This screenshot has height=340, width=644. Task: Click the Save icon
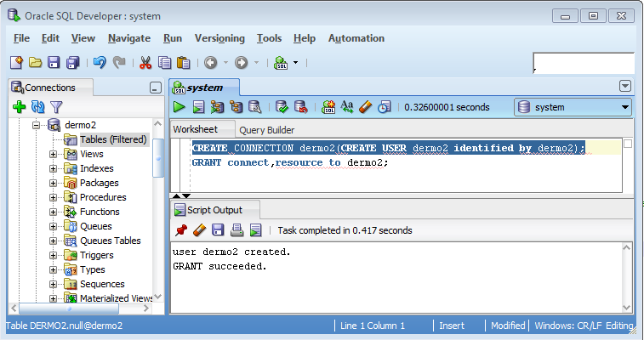tap(54, 63)
